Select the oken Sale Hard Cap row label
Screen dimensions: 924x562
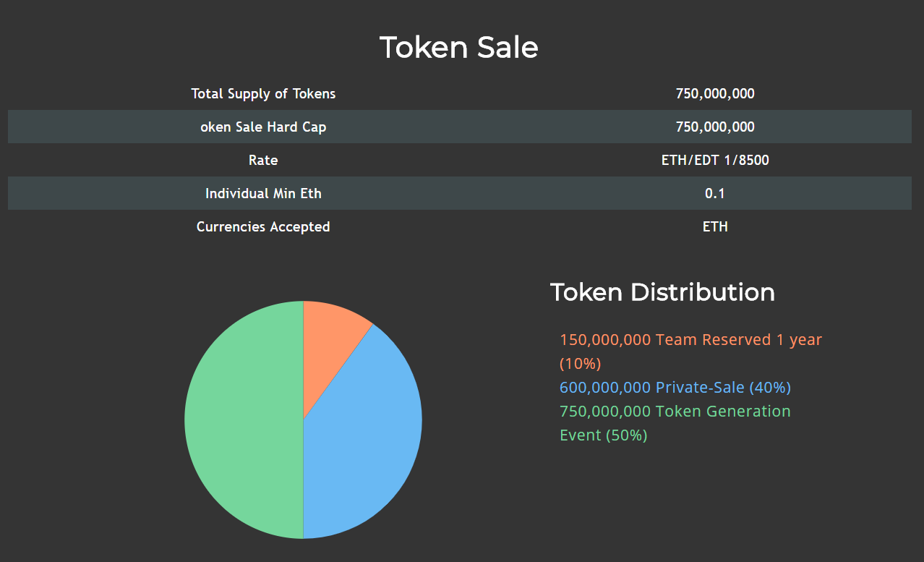(263, 127)
